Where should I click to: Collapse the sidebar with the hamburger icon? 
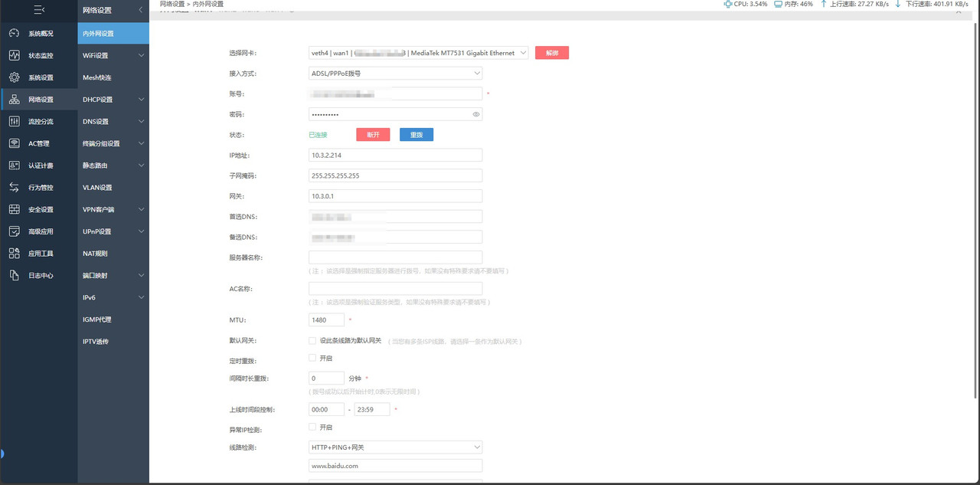point(38,10)
